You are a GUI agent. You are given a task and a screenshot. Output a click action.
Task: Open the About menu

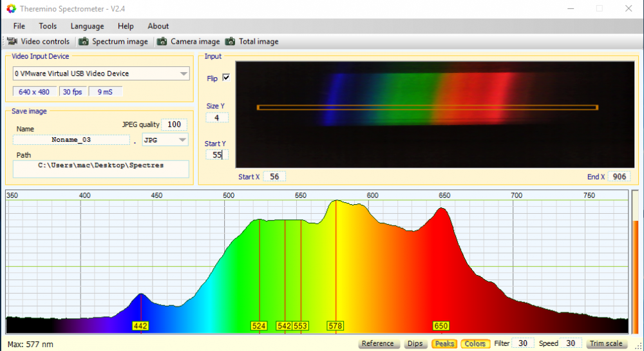158,26
